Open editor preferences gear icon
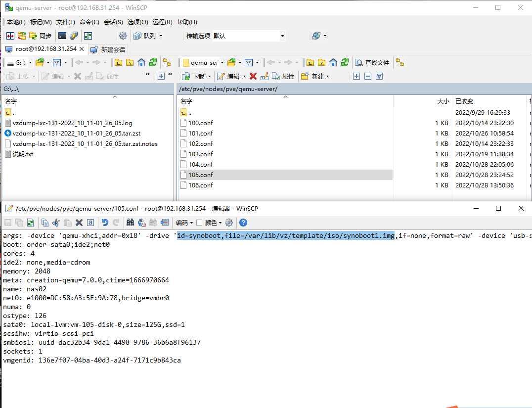The height and width of the screenshot is (408, 532). (x=229, y=223)
